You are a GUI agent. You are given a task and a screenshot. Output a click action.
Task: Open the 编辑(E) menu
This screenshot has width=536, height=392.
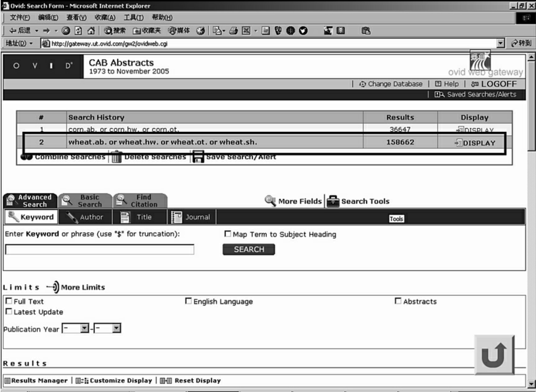click(x=48, y=17)
